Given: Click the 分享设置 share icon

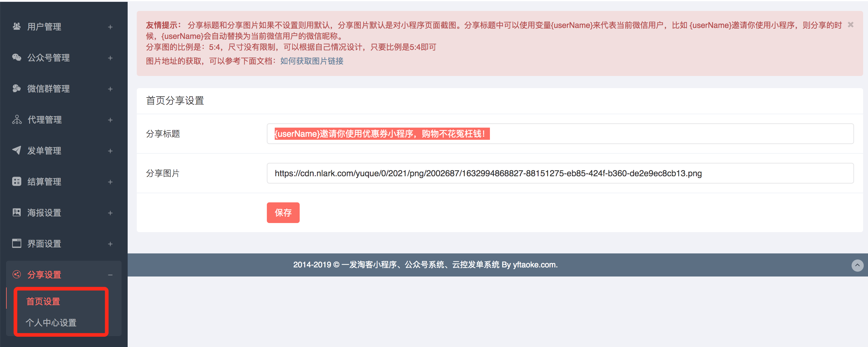Looking at the screenshot, I should click(16, 275).
